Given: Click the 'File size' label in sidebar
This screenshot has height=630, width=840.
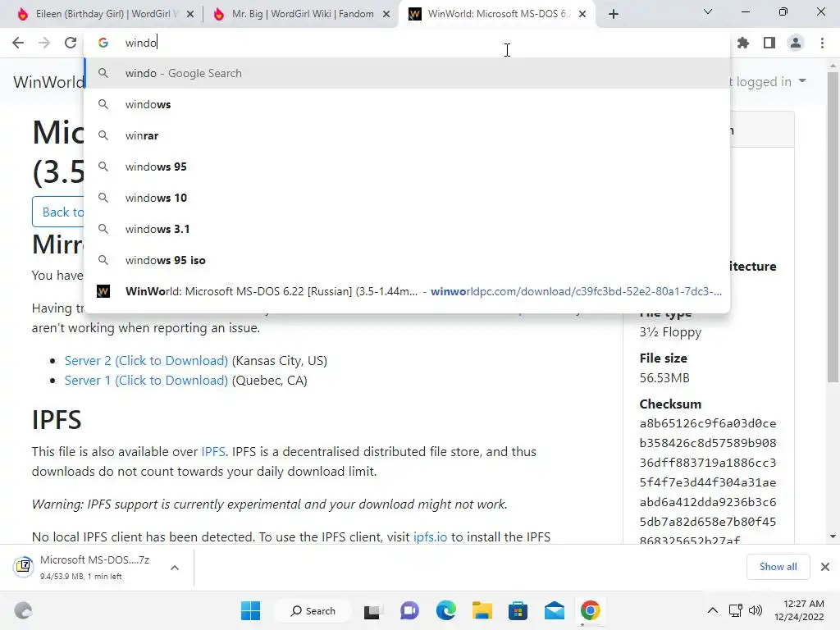Looking at the screenshot, I should (663, 358).
